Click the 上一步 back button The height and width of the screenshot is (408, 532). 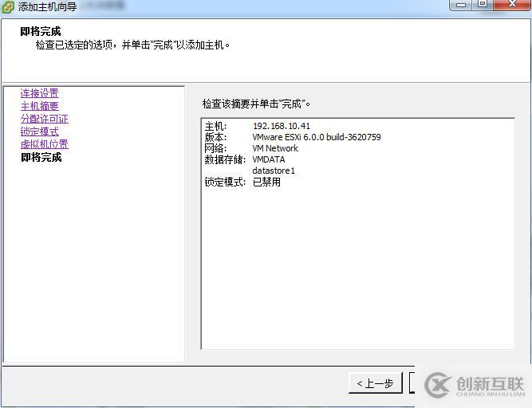point(375,383)
